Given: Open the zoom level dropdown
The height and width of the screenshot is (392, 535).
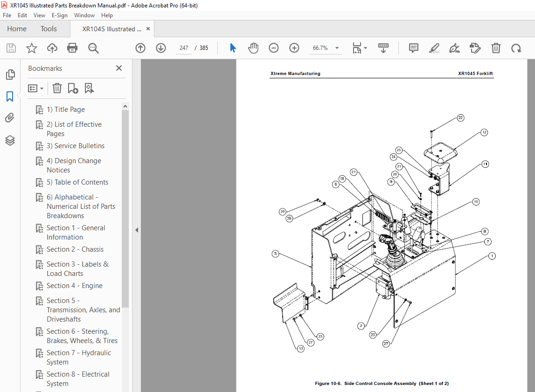Looking at the screenshot, I should pos(337,48).
